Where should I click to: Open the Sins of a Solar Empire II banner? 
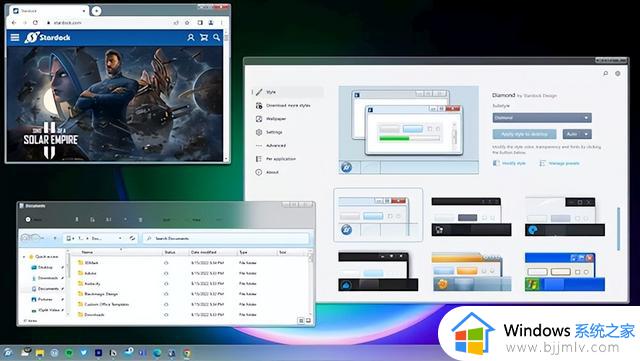pyautogui.click(x=115, y=104)
